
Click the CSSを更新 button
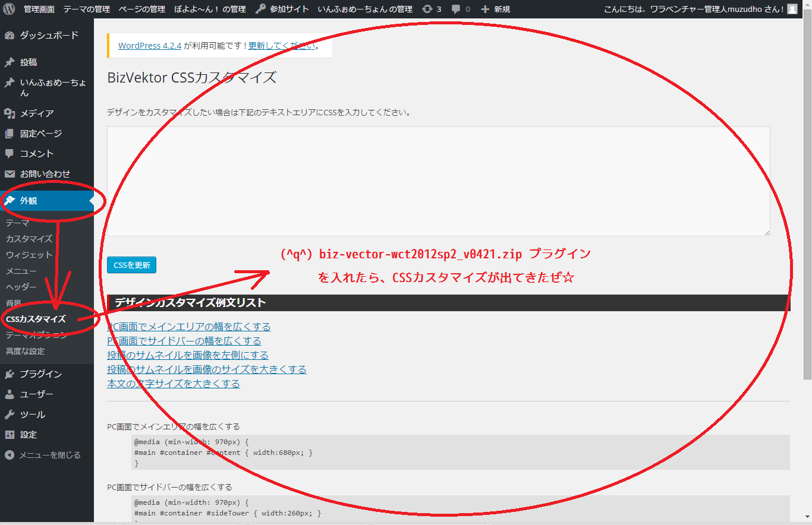(x=131, y=265)
